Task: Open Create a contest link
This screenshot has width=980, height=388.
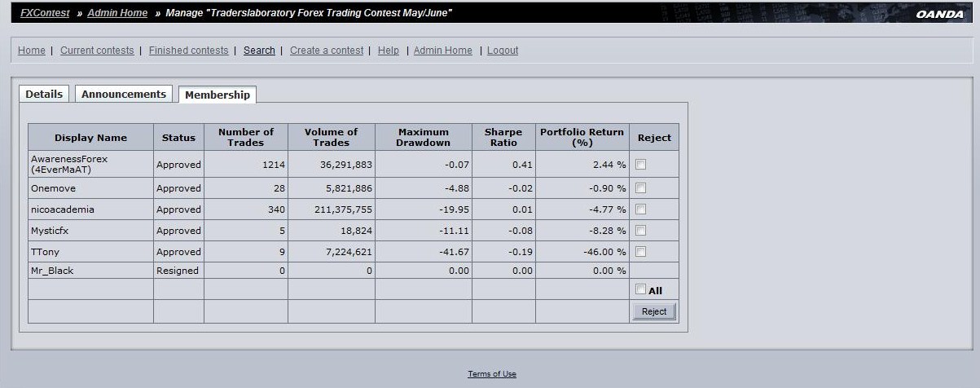Action: pos(327,51)
